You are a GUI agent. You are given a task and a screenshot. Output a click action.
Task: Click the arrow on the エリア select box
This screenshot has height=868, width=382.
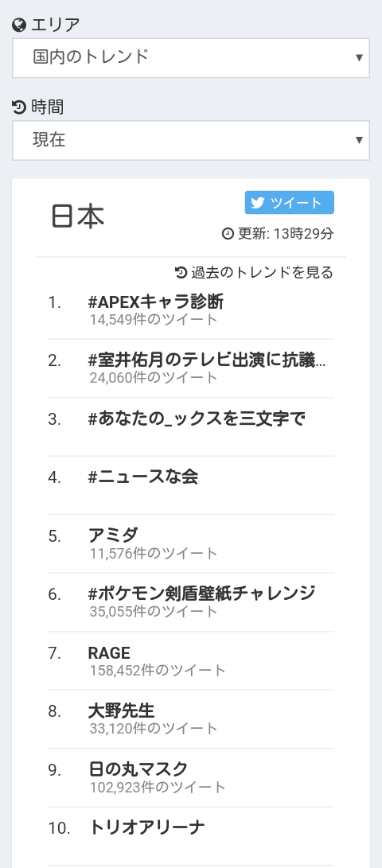click(x=359, y=57)
